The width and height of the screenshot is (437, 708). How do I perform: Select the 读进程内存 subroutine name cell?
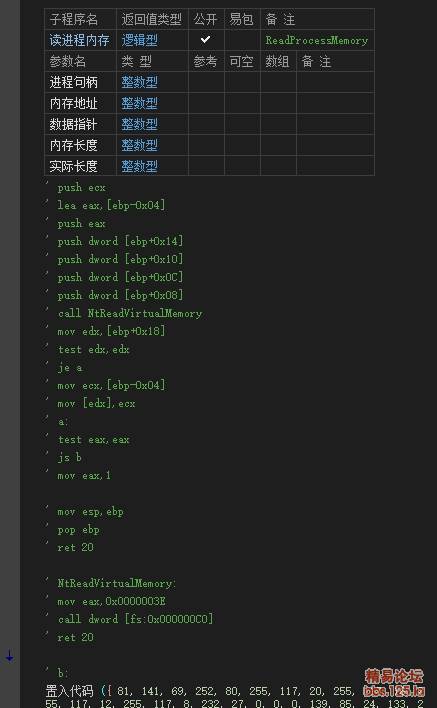click(80, 40)
